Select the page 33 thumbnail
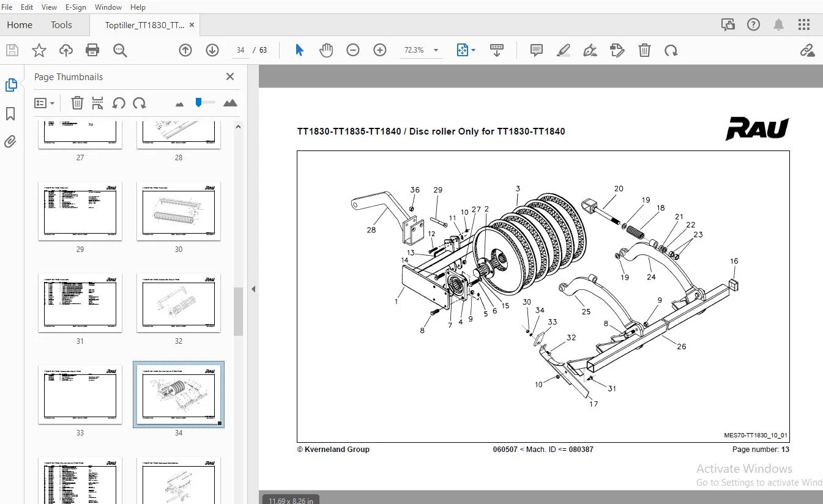Screen dimensions: 823x504 (80, 395)
